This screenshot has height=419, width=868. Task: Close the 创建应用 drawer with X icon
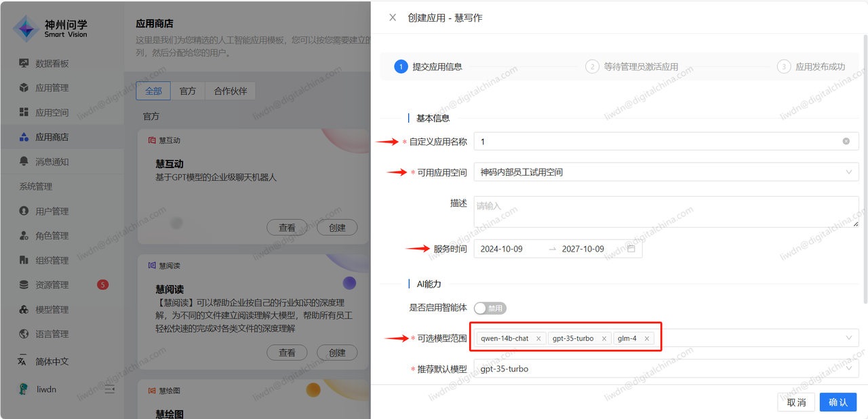(393, 18)
